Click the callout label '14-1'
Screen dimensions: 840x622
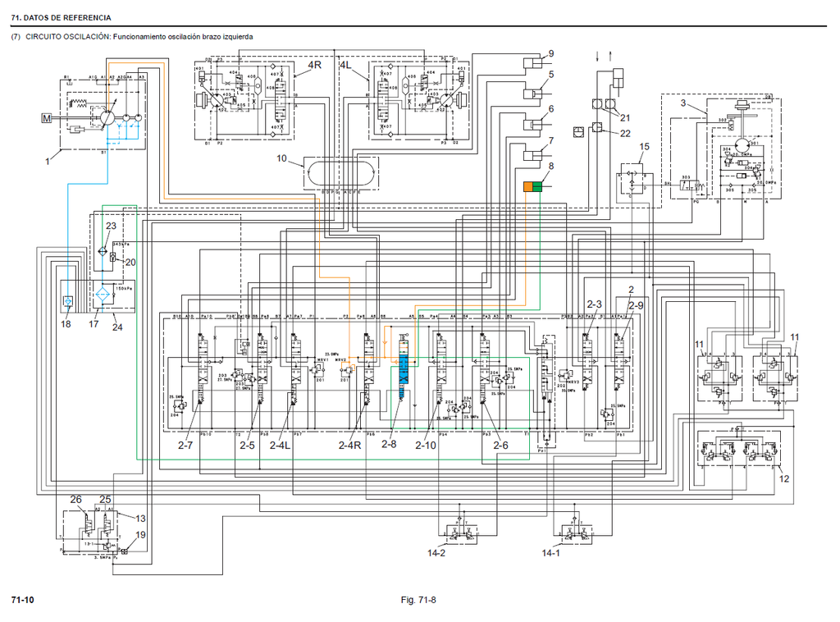(x=550, y=553)
